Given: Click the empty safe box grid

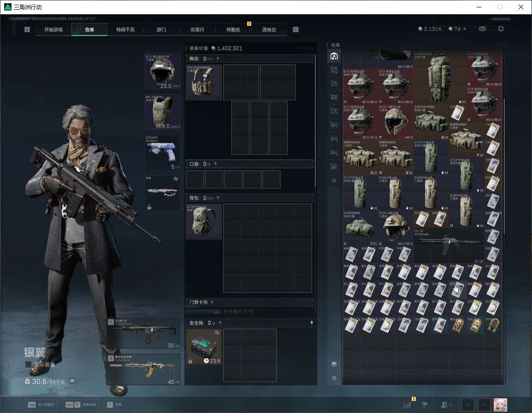Looking at the screenshot, I should (250, 355).
